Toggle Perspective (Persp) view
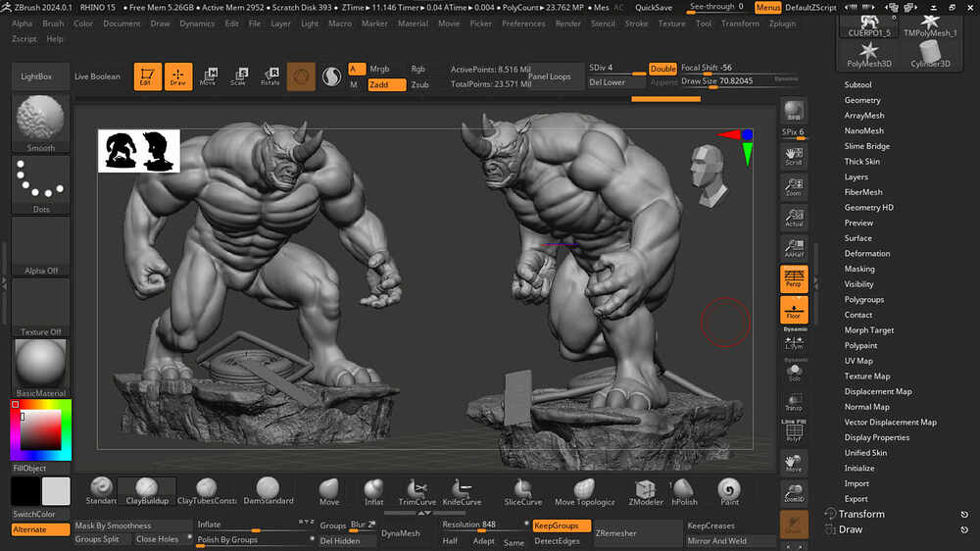The image size is (980, 551). coord(794,279)
